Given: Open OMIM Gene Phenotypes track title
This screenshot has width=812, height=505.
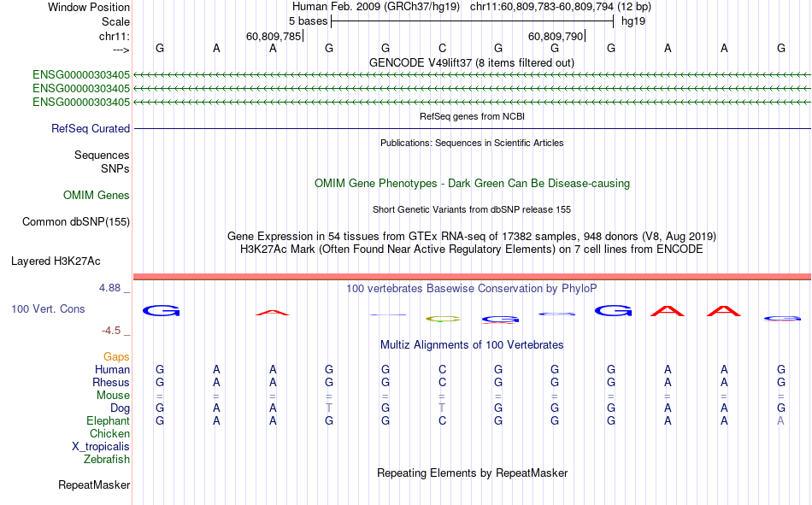Looking at the screenshot, I should coord(472,184).
